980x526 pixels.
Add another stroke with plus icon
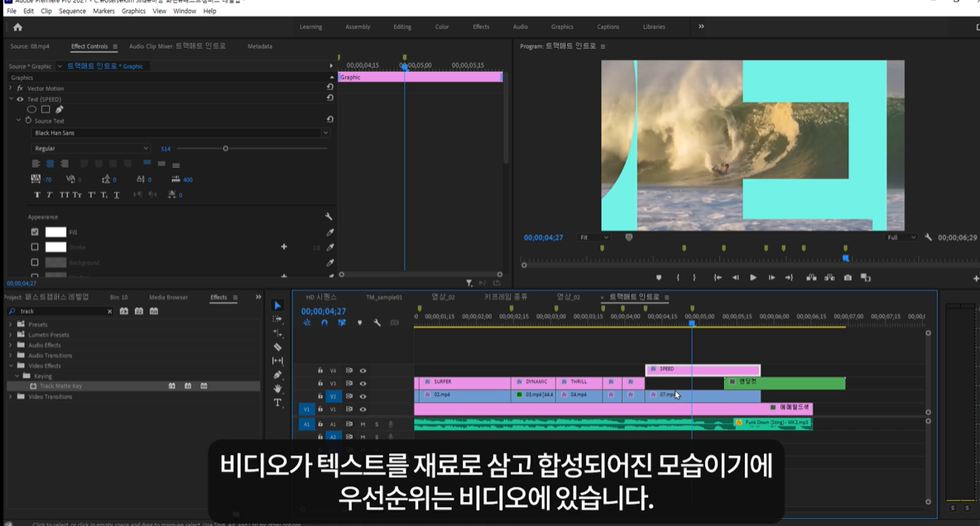pos(284,246)
